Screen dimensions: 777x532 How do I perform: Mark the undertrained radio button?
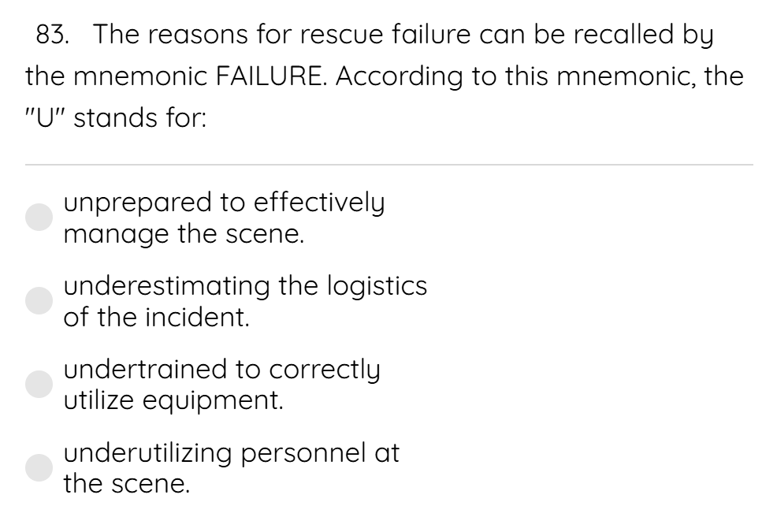(39, 384)
